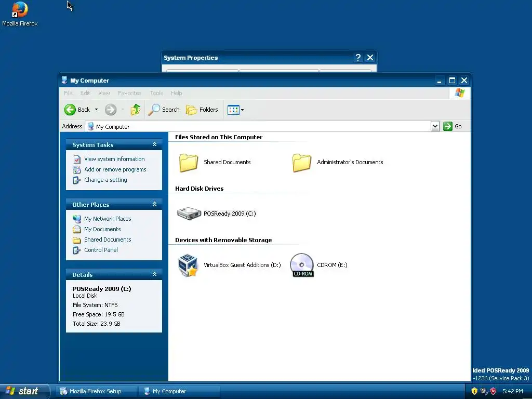This screenshot has height=399, width=532.
Task: Click the safely remove hardware tray icon
Action: pos(484,391)
